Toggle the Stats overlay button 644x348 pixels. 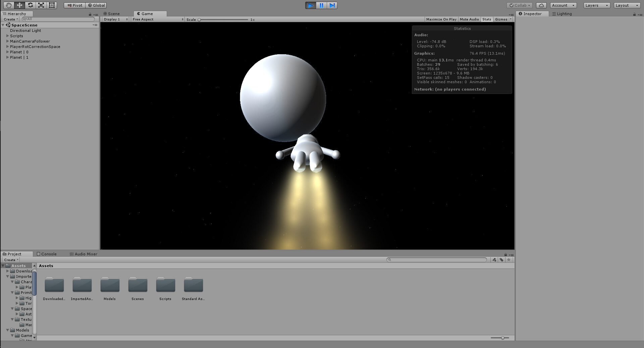487,19
